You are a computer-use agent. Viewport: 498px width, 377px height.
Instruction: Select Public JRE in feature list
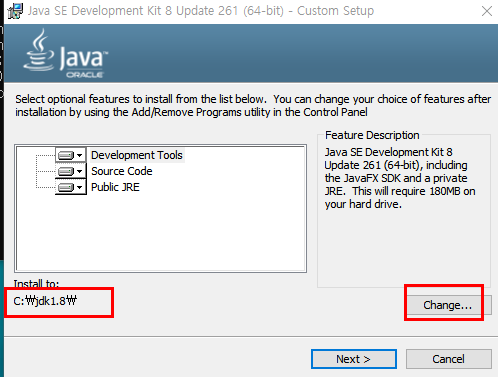coord(115,187)
